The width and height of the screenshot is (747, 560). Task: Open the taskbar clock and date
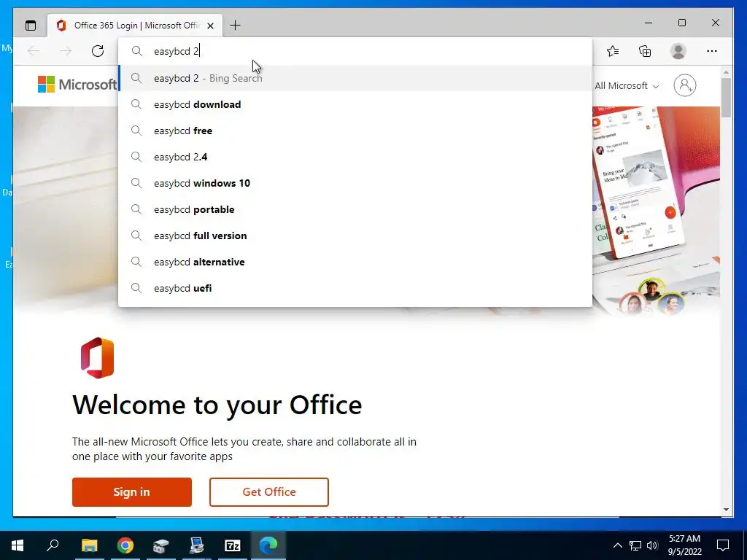click(684, 545)
